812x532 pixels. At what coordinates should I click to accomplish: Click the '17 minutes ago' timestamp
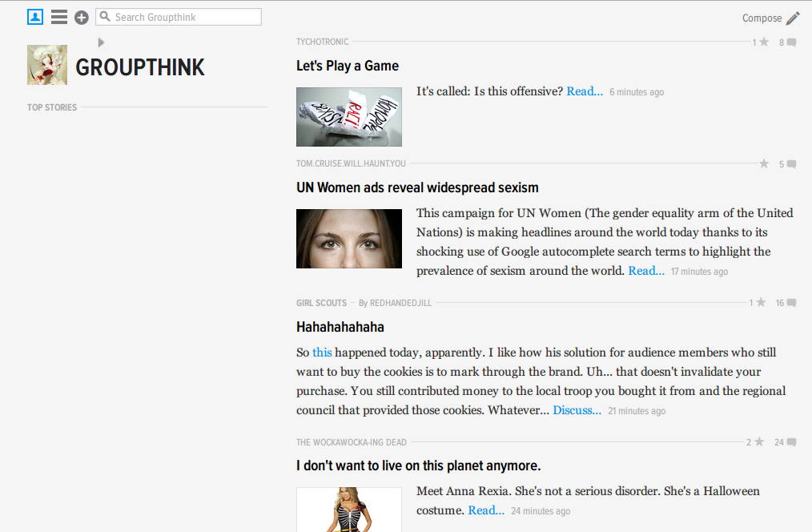tap(699, 272)
